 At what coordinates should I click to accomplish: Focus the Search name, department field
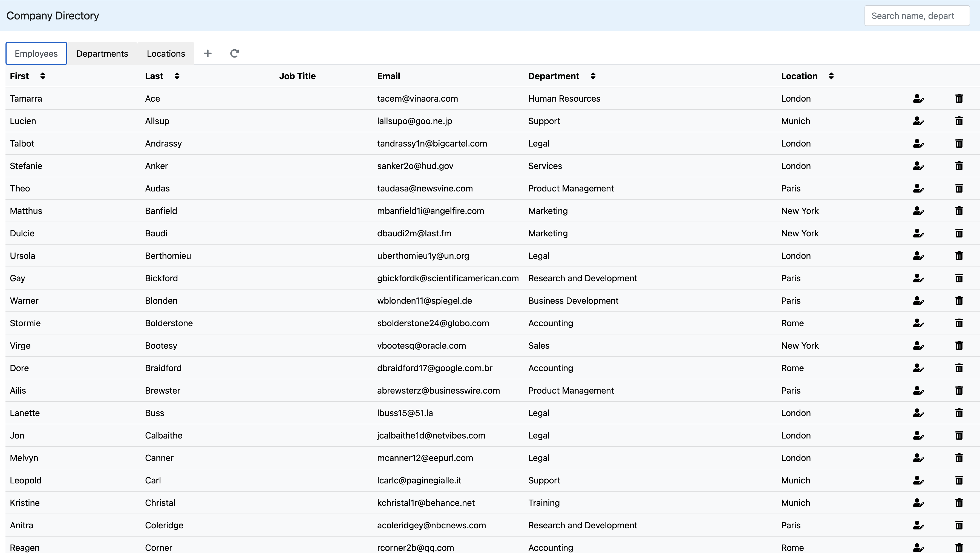click(917, 16)
